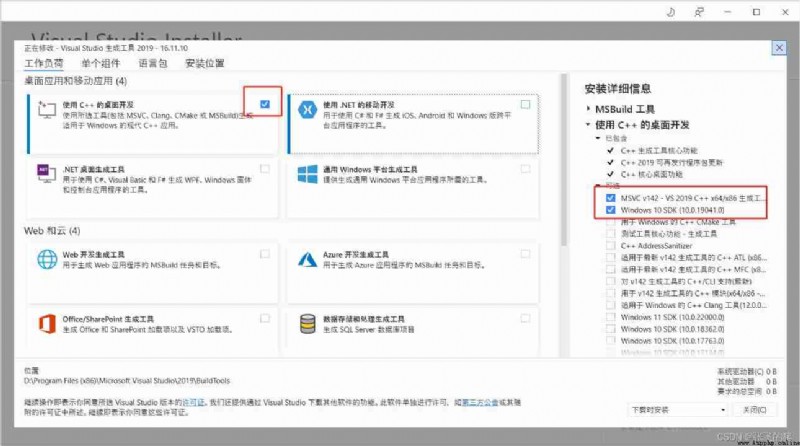Check the Web development build tools workload
800x446 pixels.
tap(264, 254)
